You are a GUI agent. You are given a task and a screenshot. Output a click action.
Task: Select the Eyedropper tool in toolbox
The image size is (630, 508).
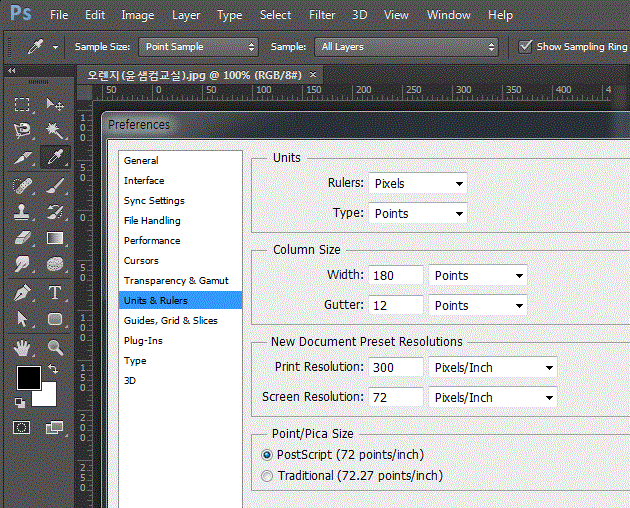55,157
